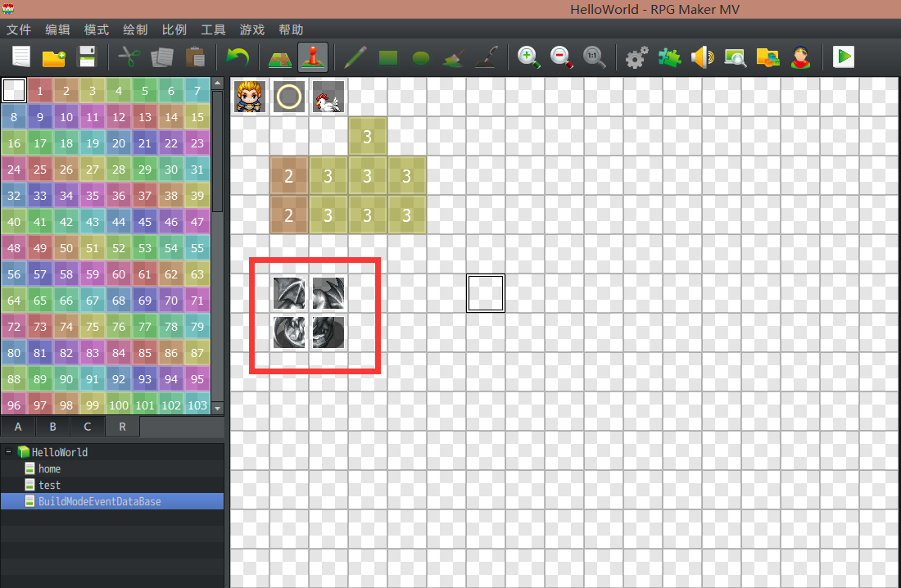901x588 pixels.
Task: Click the Copy toolbar icon
Action: [x=162, y=57]
